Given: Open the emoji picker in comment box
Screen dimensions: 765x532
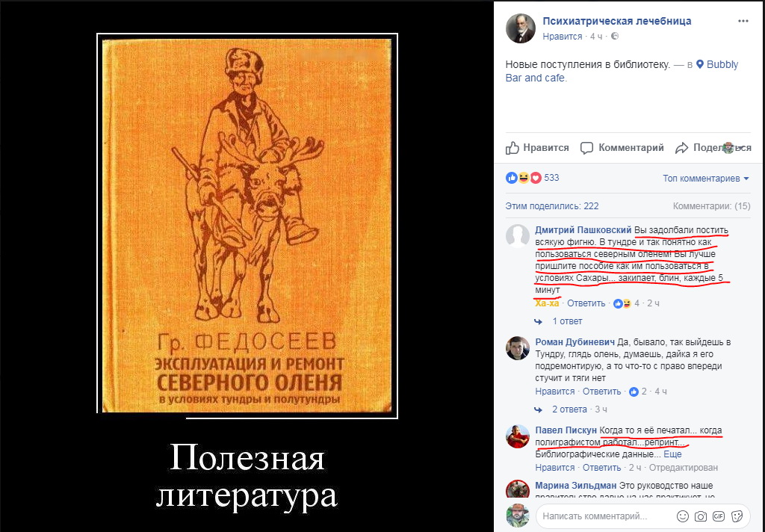Looking at the screenshot, I should click(683, 516).
